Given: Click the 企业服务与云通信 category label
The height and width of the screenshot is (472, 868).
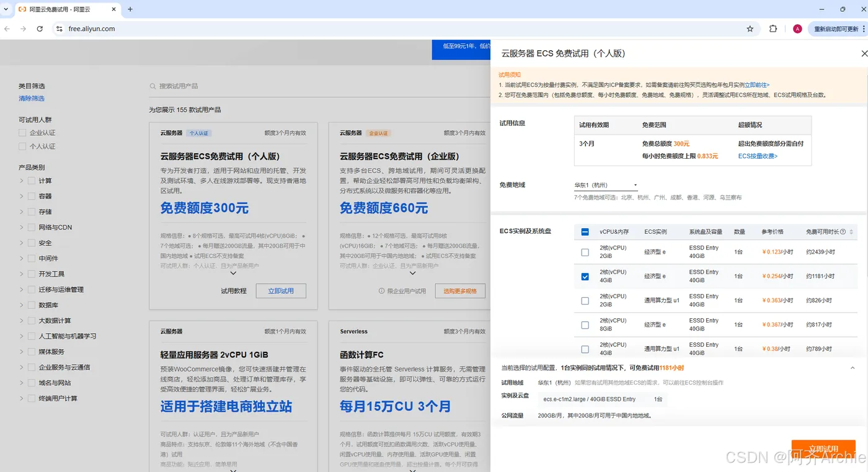Looking at the screenshot, I should click(64, 367).
